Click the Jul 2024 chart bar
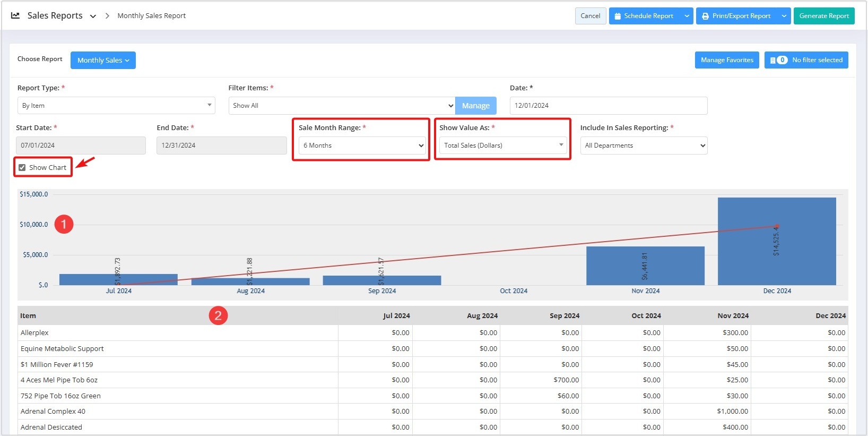 pyautogui.click(x=118, y=279)
